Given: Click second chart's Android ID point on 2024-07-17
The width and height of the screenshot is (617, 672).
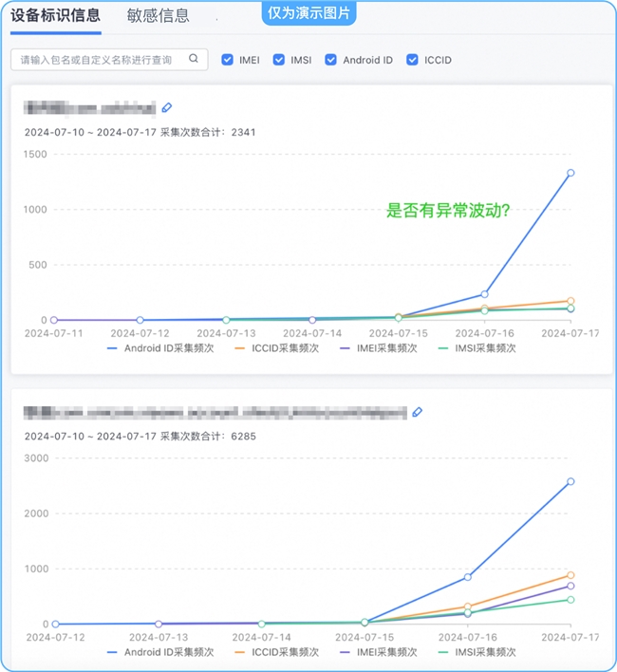Looking at the screenshot, I should [x=570, y=482].
